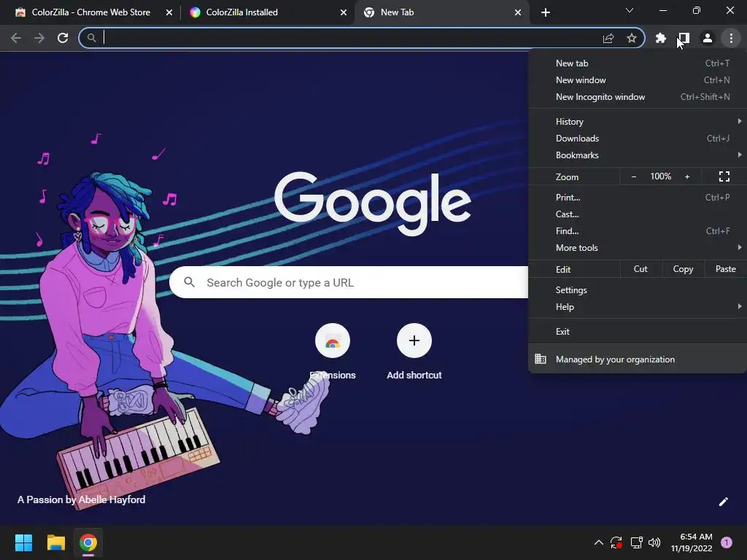Open a new tab with the plus button

(546, 12)
